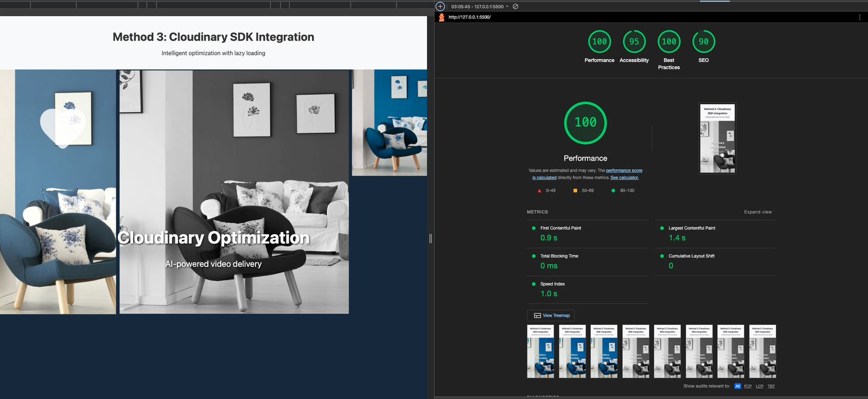
Task: Open the http://127.0.0.1:5500/ report link
Action: [x=470, y=17]
